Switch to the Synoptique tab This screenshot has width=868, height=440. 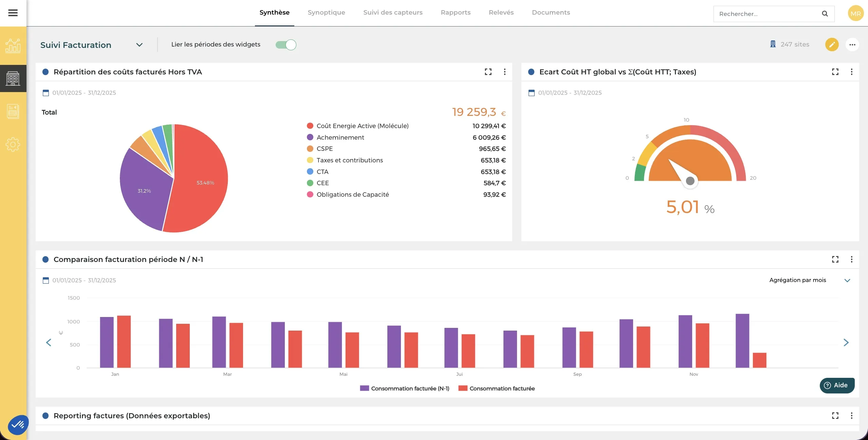326,13
